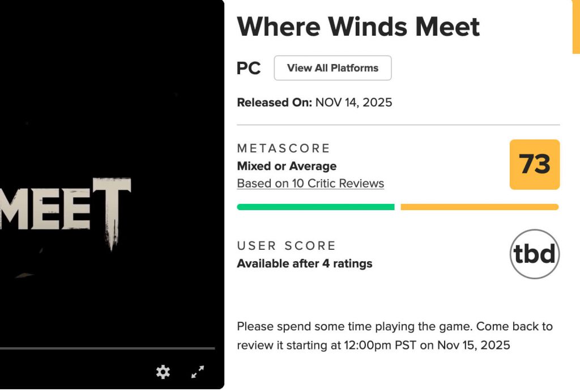Viewport: 580px width, 392px height.
Task: Click the Where Winds Meet game title
Action: point(358,27)
